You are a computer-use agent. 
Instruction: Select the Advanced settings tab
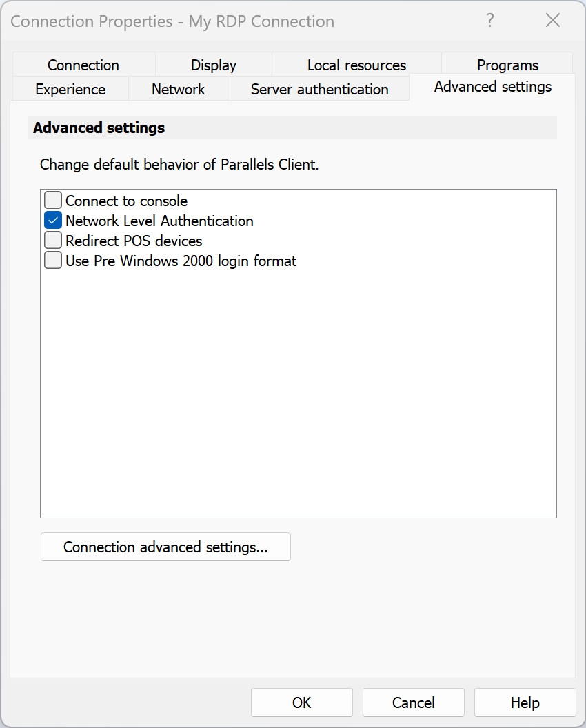[492, 87]
